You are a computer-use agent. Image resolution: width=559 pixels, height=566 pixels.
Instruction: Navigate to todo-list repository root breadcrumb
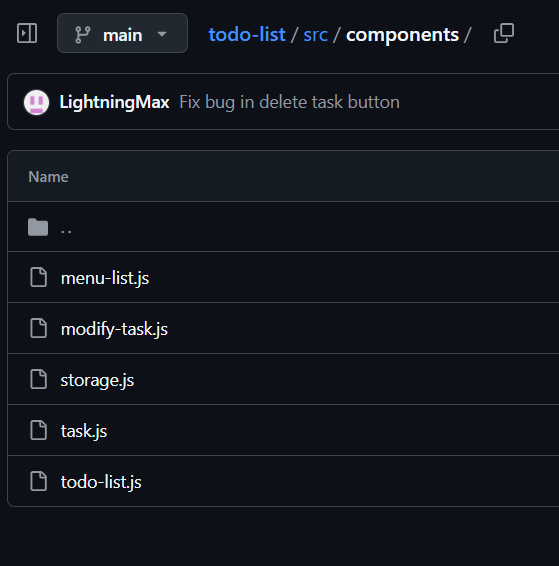(247, 35)
